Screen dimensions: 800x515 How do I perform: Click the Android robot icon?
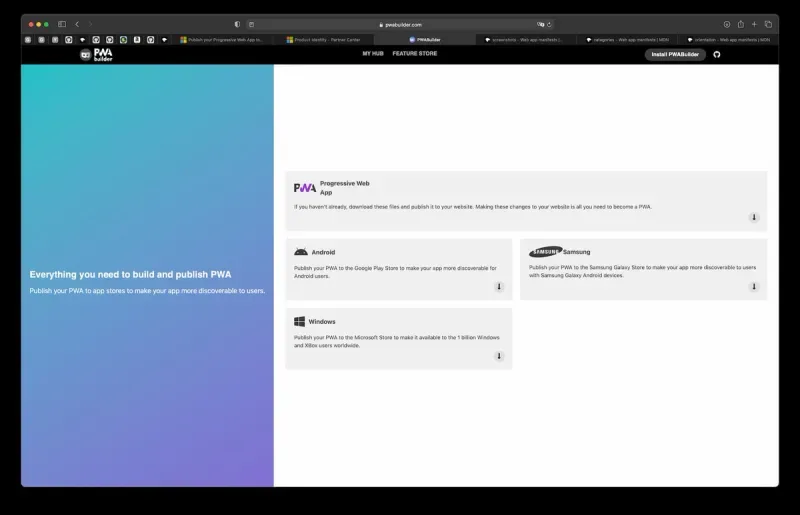[x=301, y=252]
